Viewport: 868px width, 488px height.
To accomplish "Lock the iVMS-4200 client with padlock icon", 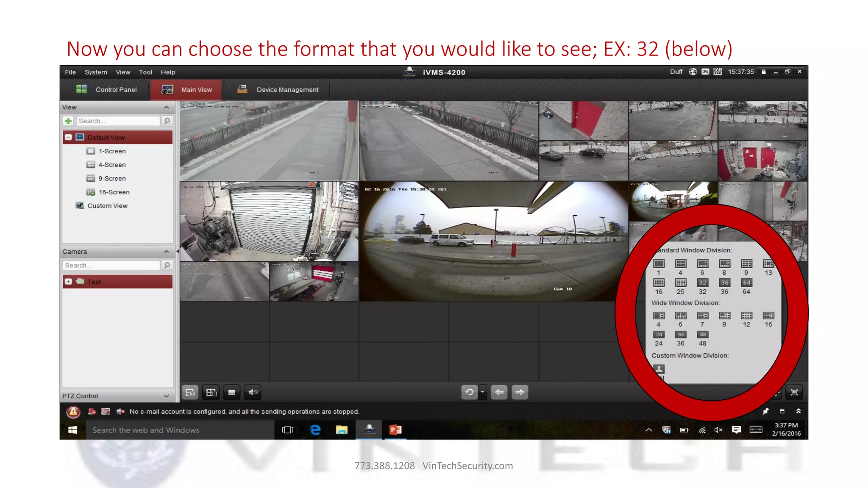I will [764, 72].
